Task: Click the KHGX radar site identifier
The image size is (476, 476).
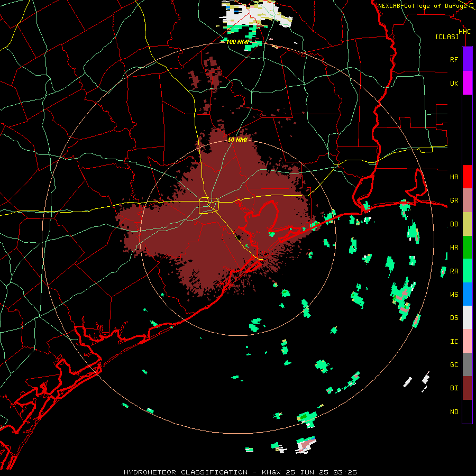Action: click(272, 472)
